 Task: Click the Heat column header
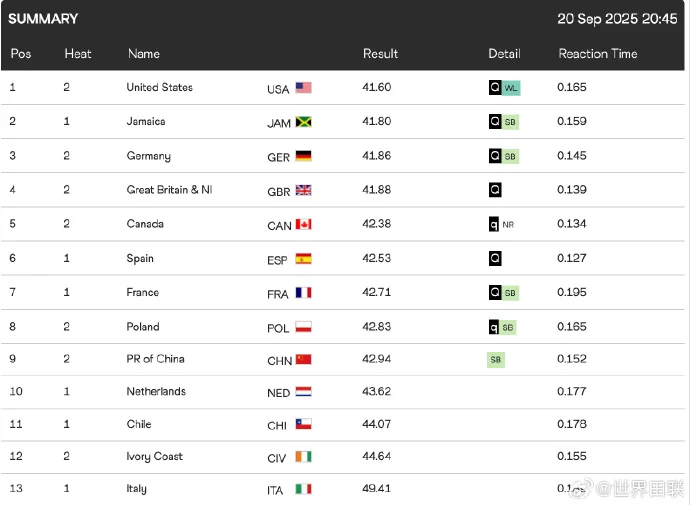78,54
